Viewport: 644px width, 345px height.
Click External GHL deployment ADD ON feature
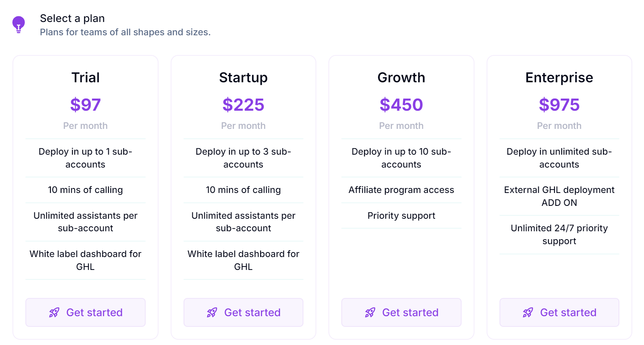click(559, 196)
